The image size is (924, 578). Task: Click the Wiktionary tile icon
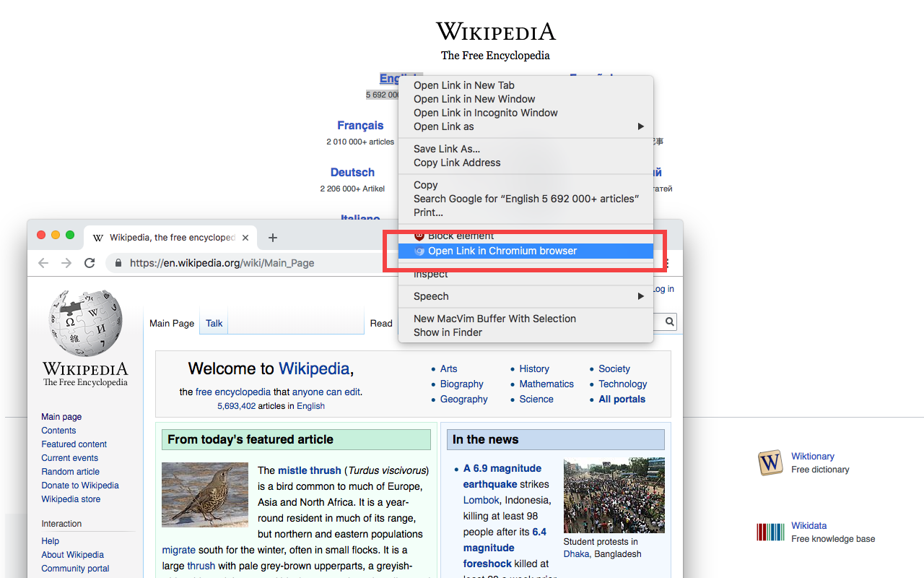(x=770, y=463)
